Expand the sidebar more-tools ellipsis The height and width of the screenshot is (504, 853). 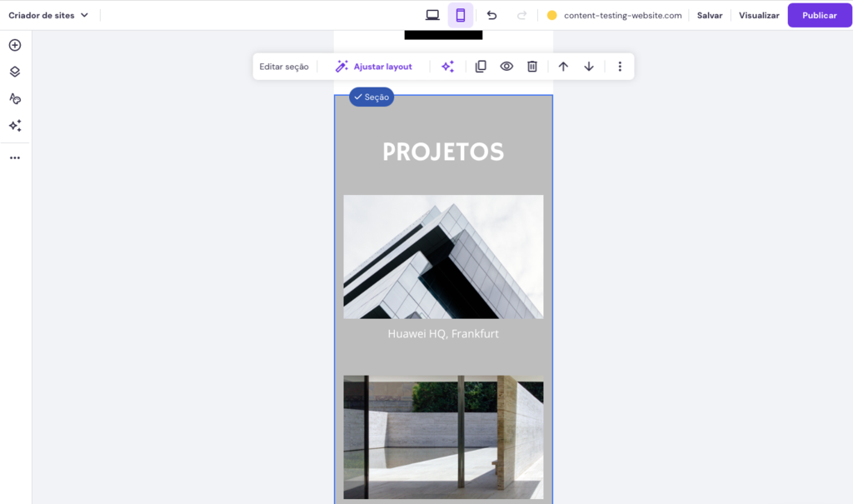click(14, 157)
